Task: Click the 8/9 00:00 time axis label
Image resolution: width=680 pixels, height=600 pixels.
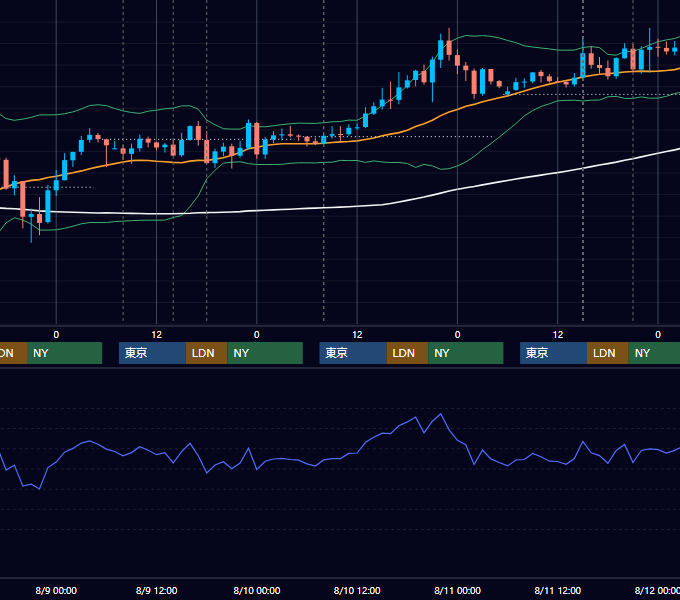Action: pyautogui.click(x=56, y=590)
